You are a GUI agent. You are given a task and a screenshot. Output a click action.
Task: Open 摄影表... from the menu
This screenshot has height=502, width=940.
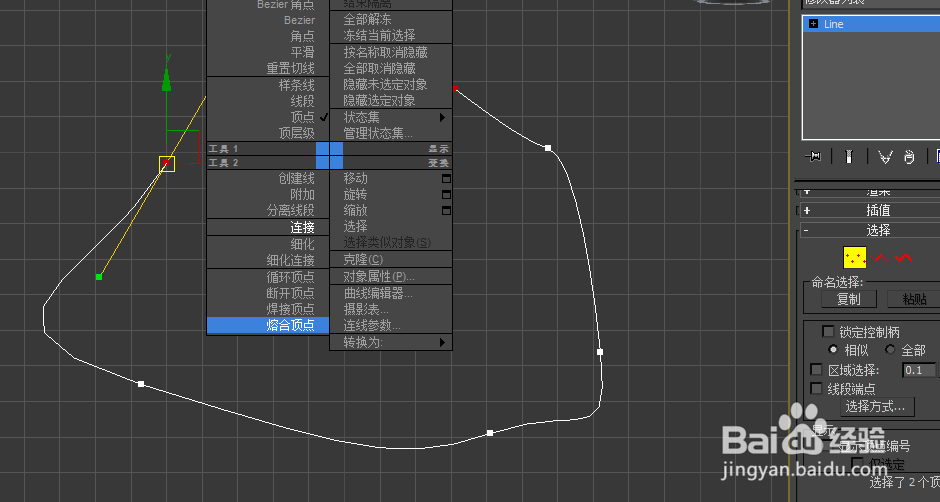391,309
